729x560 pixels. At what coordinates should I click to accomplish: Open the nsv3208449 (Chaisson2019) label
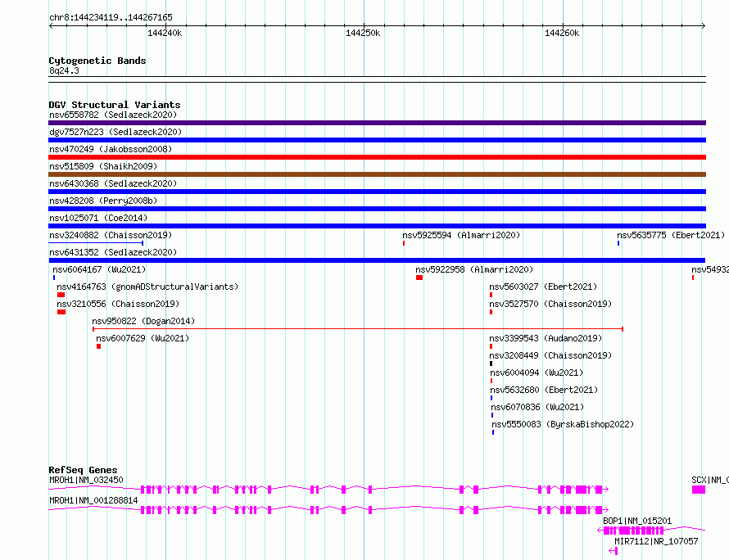(550, 355)
